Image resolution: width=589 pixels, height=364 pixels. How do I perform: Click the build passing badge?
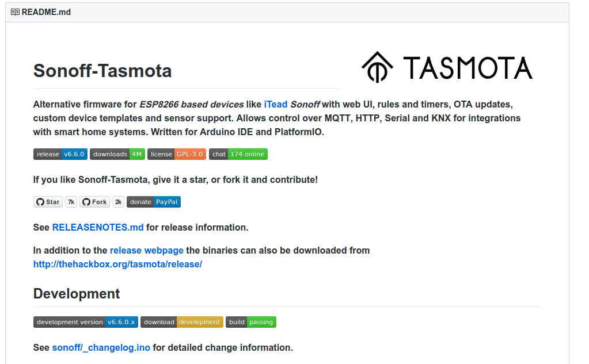251,322
